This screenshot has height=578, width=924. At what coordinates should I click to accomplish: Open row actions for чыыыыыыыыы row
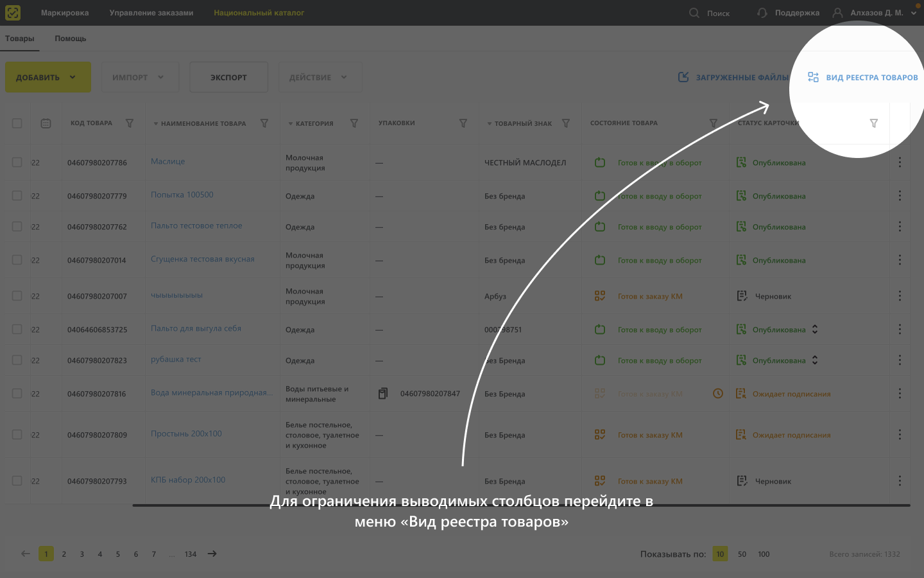tap(900, 296)
